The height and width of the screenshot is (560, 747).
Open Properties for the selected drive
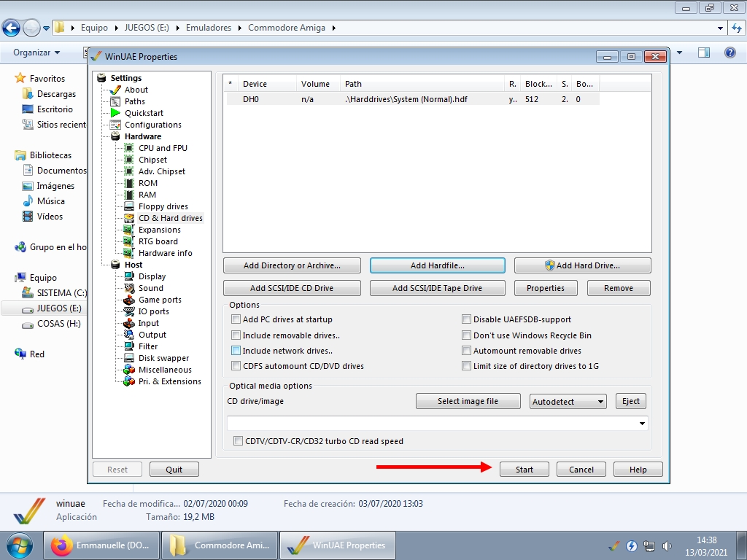pos(546,288)
